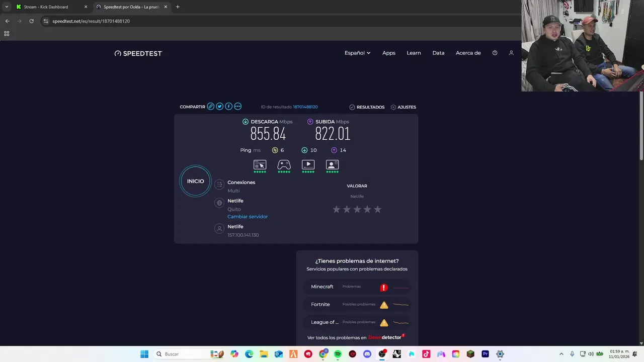644x362 pixels.
Task: Open Microsoft Edge from the taskbar
Action: (x=249, y=354)
